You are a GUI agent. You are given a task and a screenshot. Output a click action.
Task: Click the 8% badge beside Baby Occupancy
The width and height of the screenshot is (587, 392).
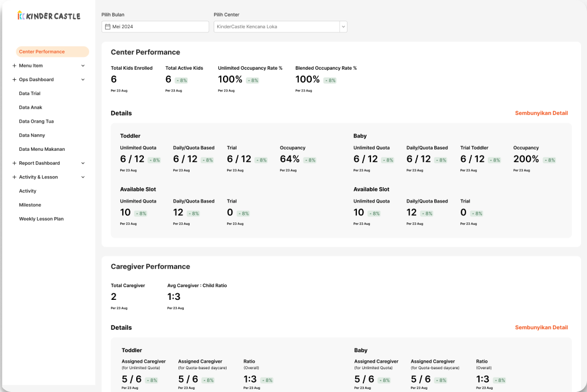click(549, 160)
